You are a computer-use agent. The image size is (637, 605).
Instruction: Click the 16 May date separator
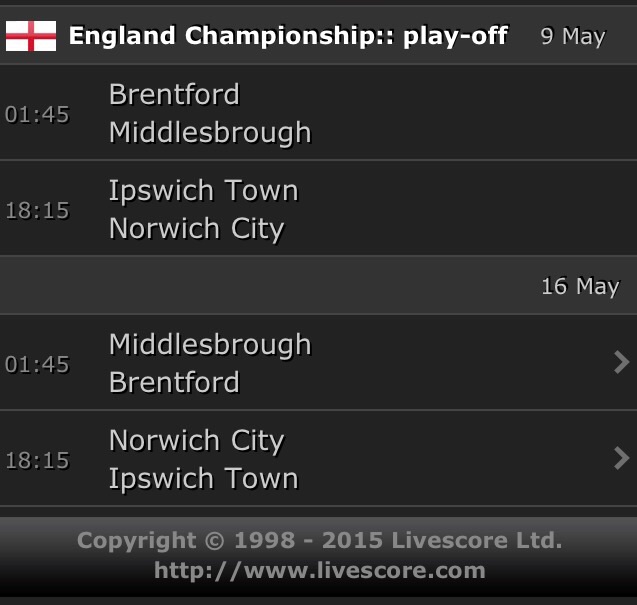[579, 286]
